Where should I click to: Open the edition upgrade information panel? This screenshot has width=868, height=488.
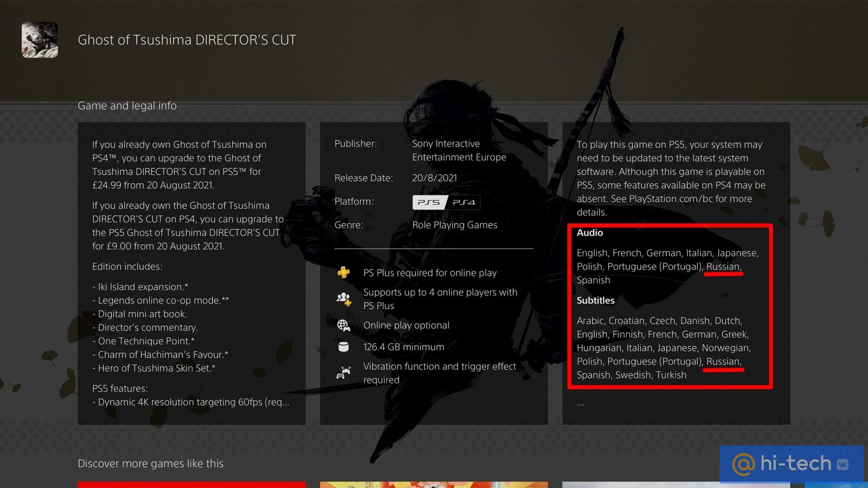[x=192, y=273]
